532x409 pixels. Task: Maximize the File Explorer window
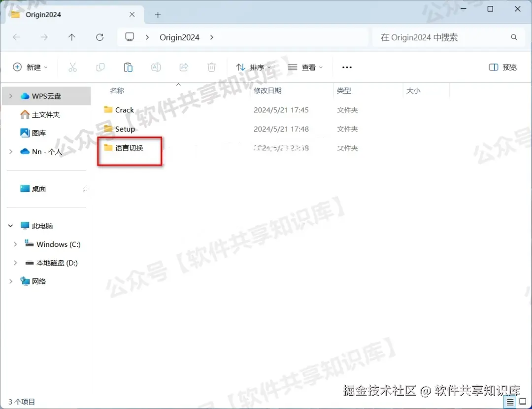(490, 9)
